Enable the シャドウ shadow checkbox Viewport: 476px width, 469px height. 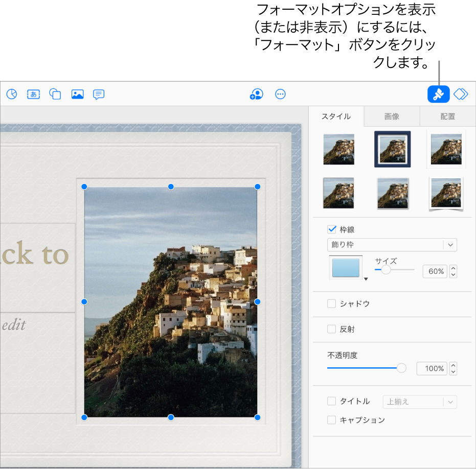click(332, 303)
